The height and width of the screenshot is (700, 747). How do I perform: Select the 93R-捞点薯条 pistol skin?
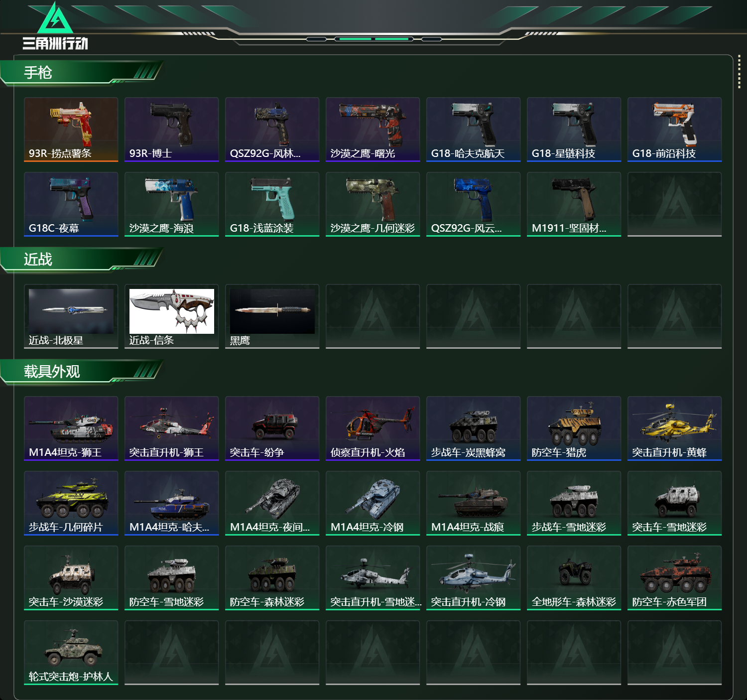tap(71, 130)
